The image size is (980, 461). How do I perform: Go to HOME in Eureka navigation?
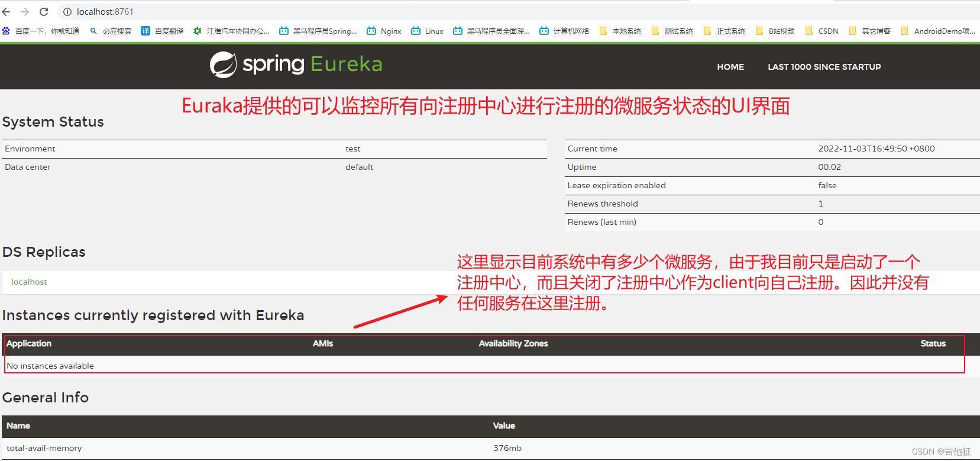730,67
